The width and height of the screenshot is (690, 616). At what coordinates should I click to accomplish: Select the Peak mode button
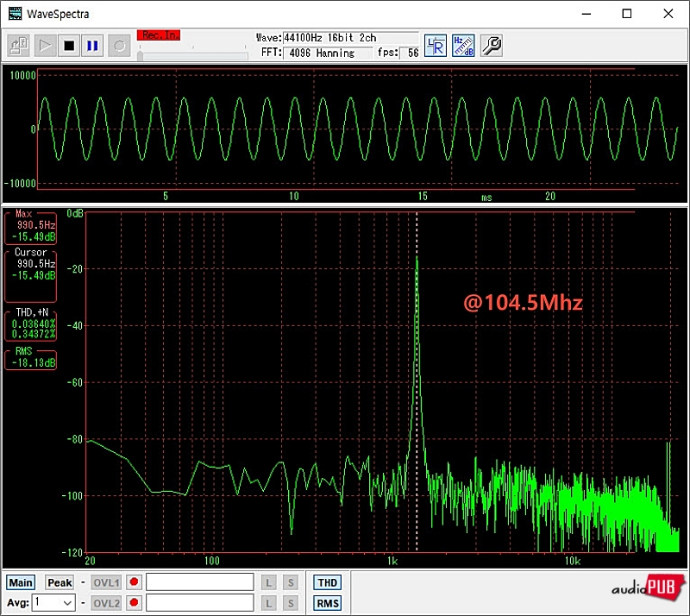(60, 582)
